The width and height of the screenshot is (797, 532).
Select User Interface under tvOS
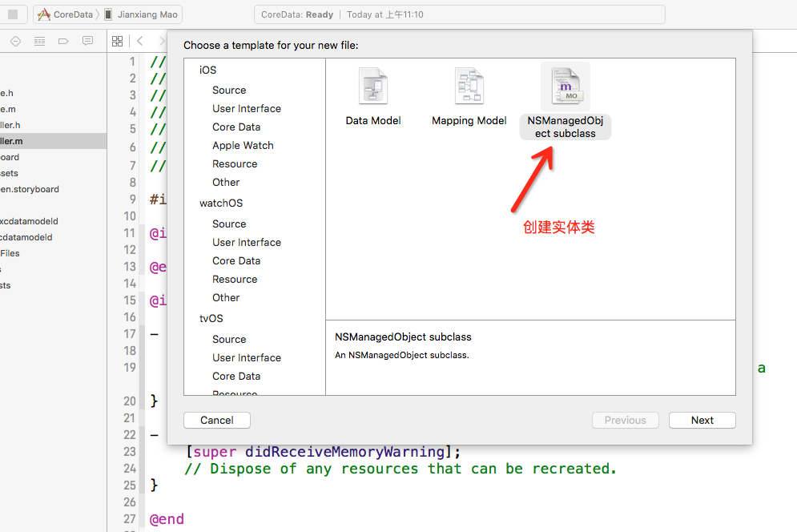coord(247,357)
